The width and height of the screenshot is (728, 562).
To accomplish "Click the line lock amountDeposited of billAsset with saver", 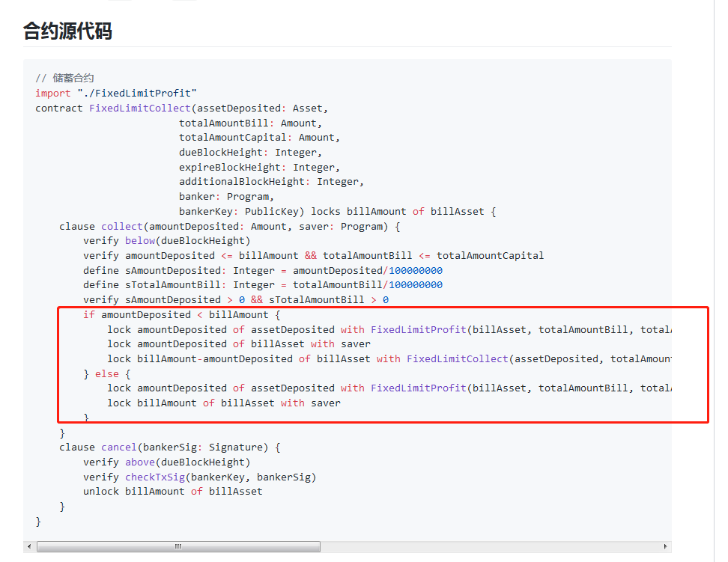I will coord(239,343).
